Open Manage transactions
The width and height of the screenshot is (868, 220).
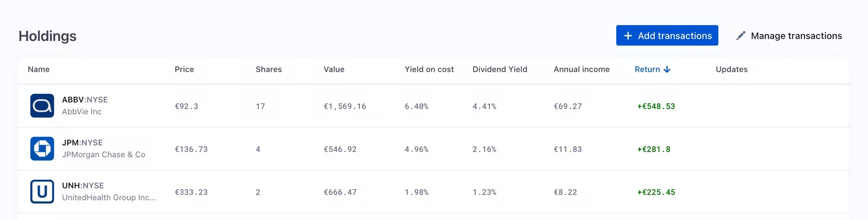(796, 36)
